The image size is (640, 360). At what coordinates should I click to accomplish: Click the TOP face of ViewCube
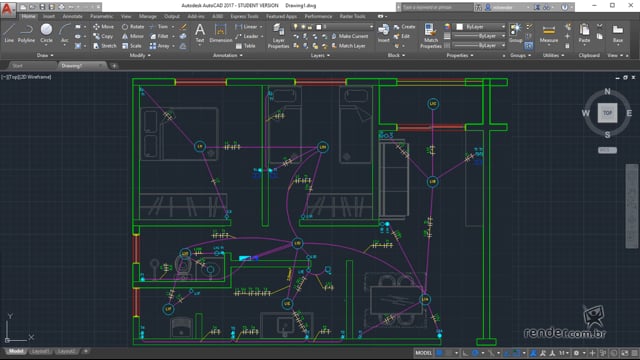607,113
